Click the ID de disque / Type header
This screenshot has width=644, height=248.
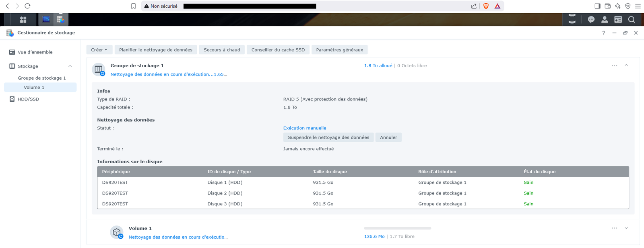(x=256, y=172)
